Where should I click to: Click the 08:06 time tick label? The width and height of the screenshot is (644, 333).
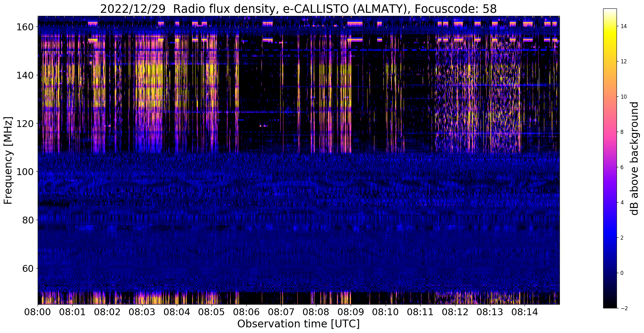point(247,311)
